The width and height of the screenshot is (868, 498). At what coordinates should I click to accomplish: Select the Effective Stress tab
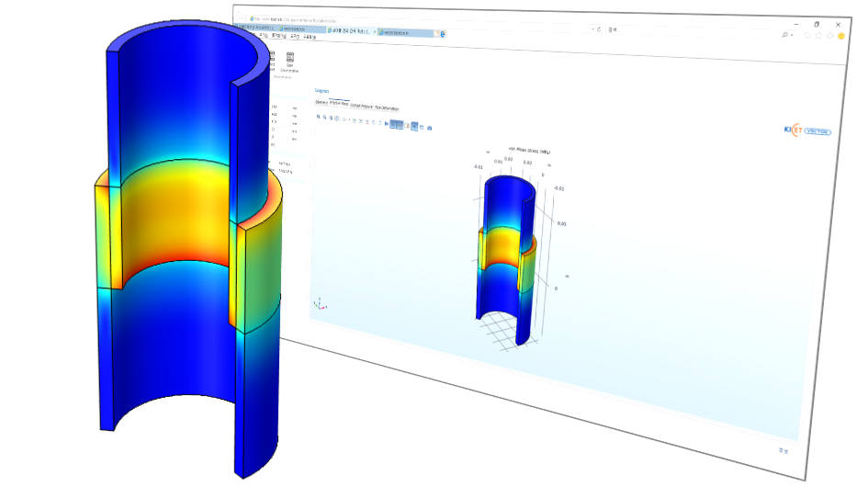pyautogui.click(x=338, y=103)
